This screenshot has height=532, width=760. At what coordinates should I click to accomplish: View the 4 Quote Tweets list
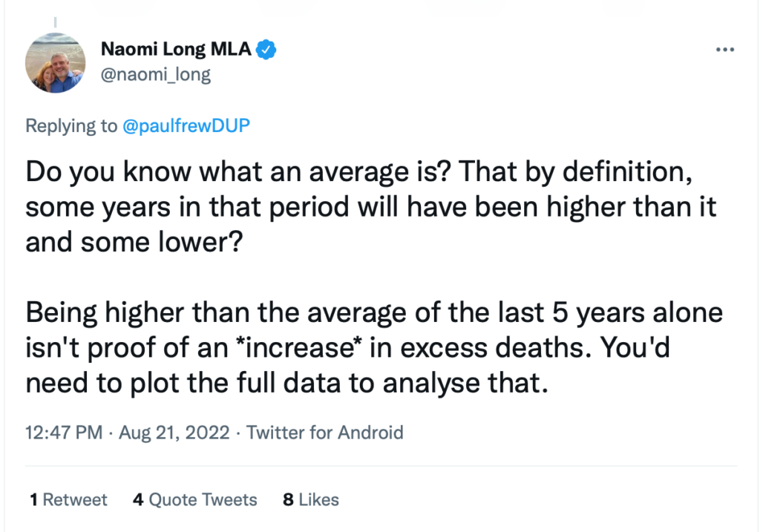[x=195, y=499]
